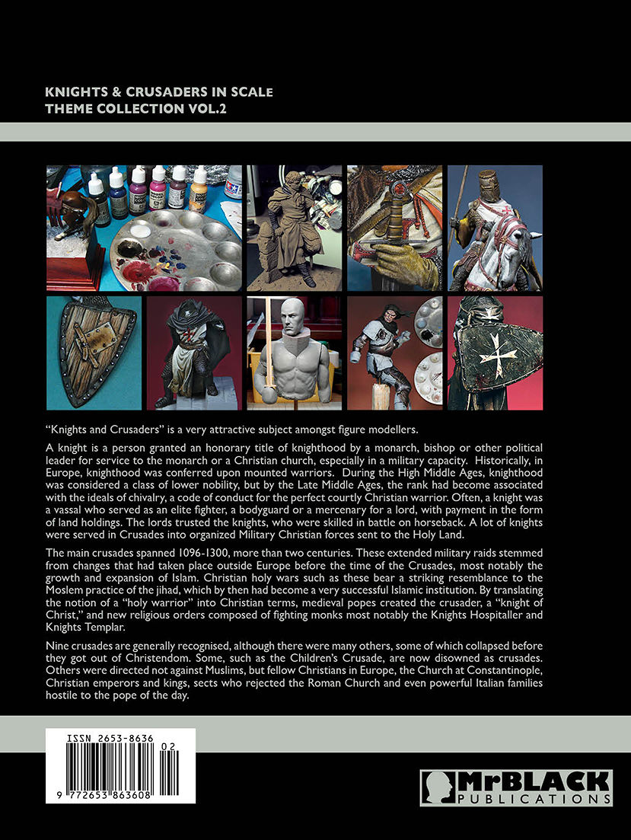Click the ISSN barcode
Viewport: 631px width, 840px height.
[x=120, y=766]
